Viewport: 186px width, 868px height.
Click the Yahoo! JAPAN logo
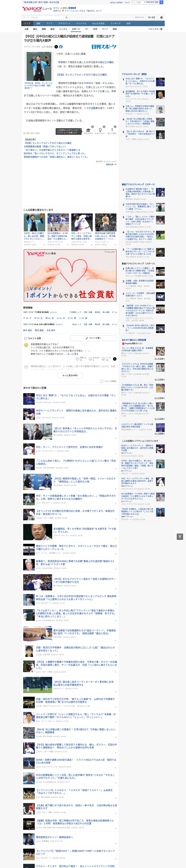coord(32,9)
